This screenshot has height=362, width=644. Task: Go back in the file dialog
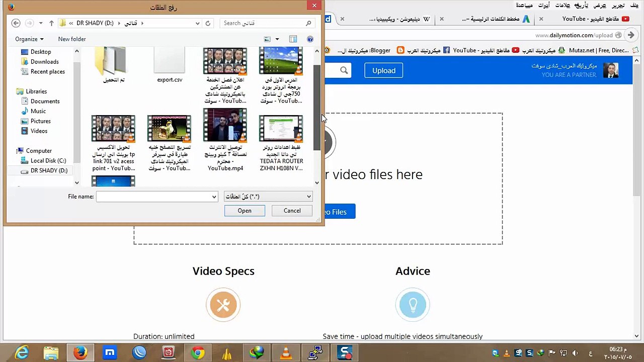(16, 23)
